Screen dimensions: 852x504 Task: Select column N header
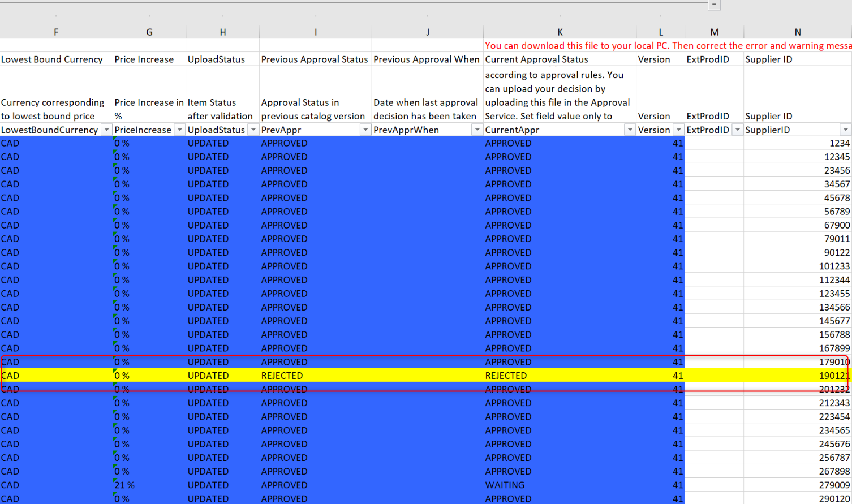pyautogui.click(x=797, y=32)
